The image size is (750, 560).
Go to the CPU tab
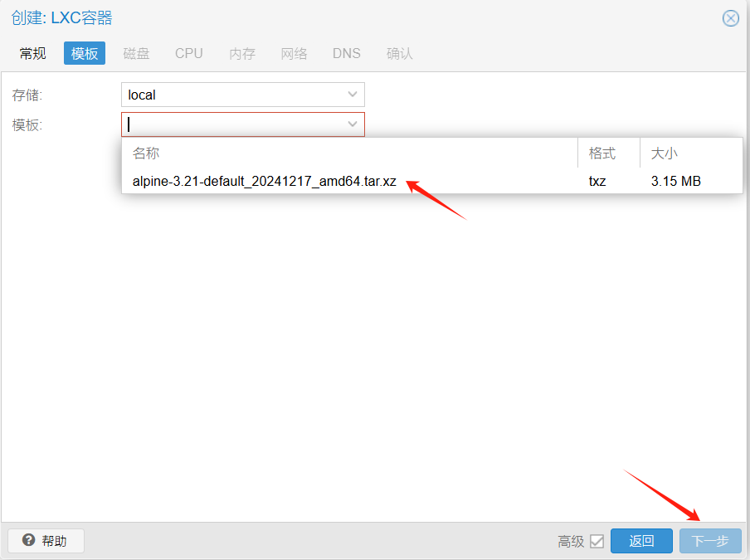(189, 53)
